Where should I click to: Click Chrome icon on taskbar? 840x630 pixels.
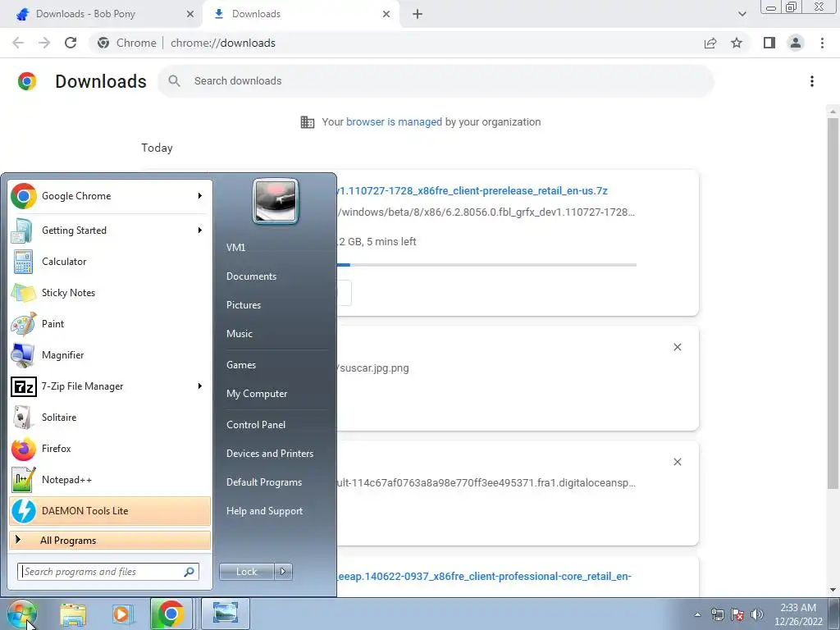click(x=171, y=614)
